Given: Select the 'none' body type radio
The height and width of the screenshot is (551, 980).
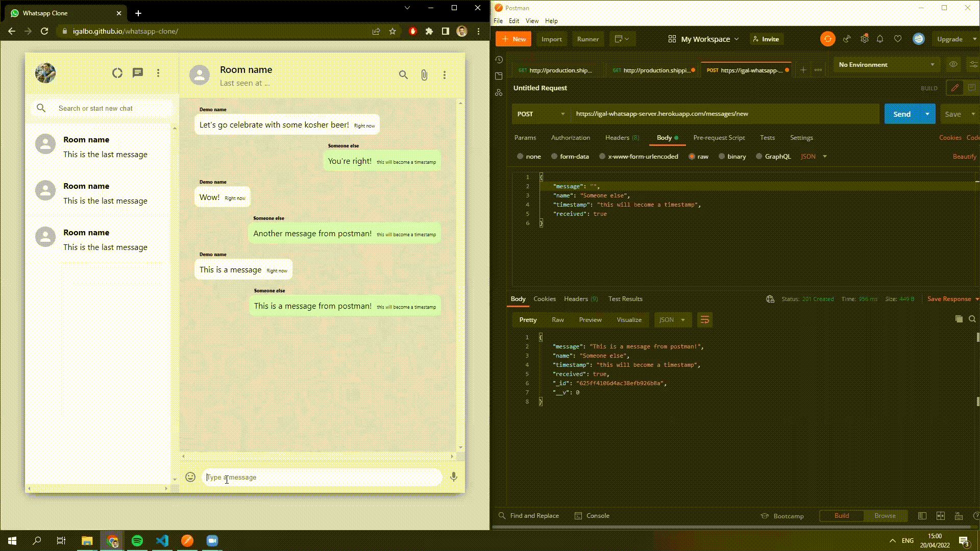Looking at the screenshot, I should [520, 157].
